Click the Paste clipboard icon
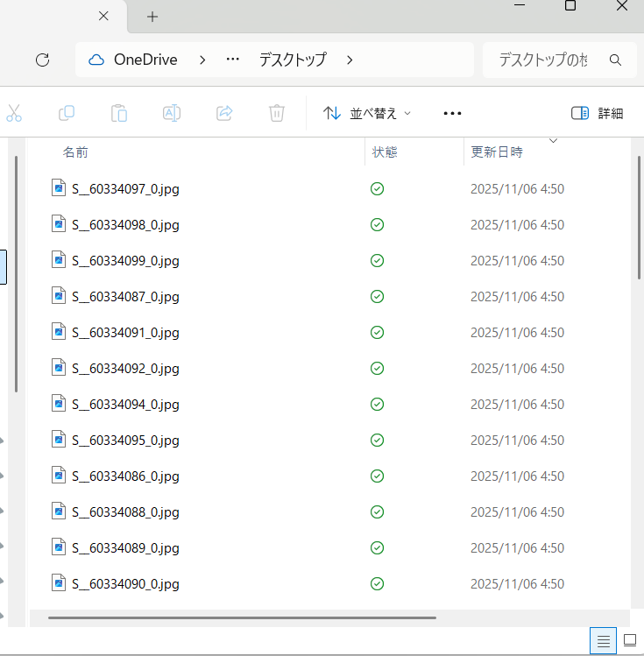 [119, 113]
